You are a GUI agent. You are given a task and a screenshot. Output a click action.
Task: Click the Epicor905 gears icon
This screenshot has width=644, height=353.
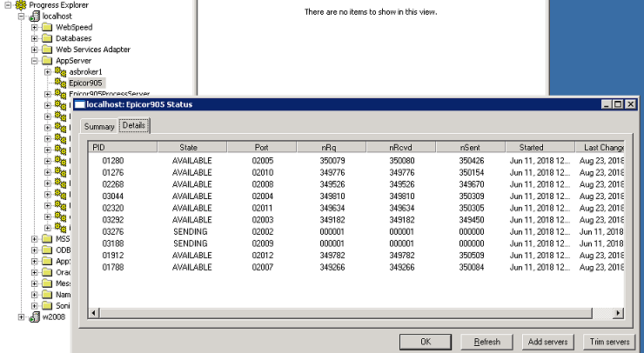60,83
